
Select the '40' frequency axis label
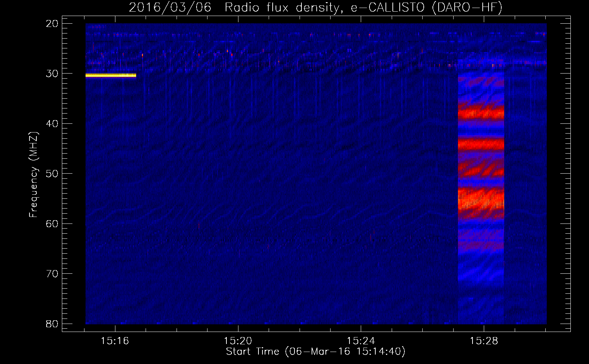coord(52,124)
